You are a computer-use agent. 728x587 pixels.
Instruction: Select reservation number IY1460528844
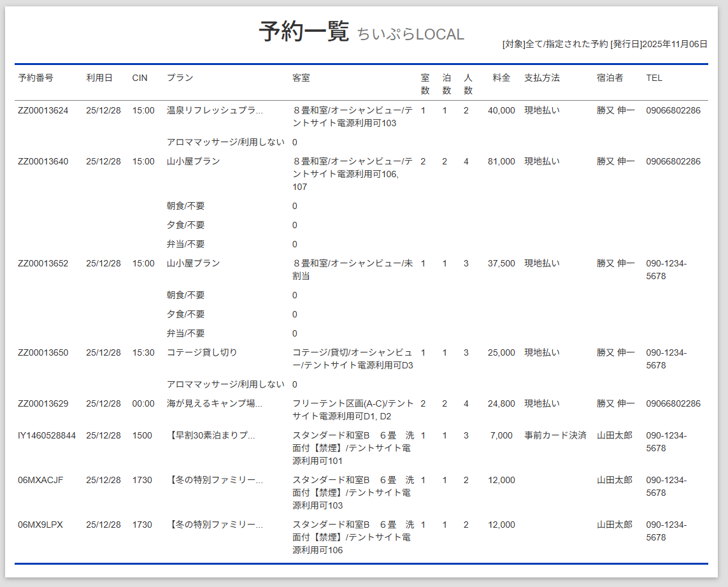(47, 435)
